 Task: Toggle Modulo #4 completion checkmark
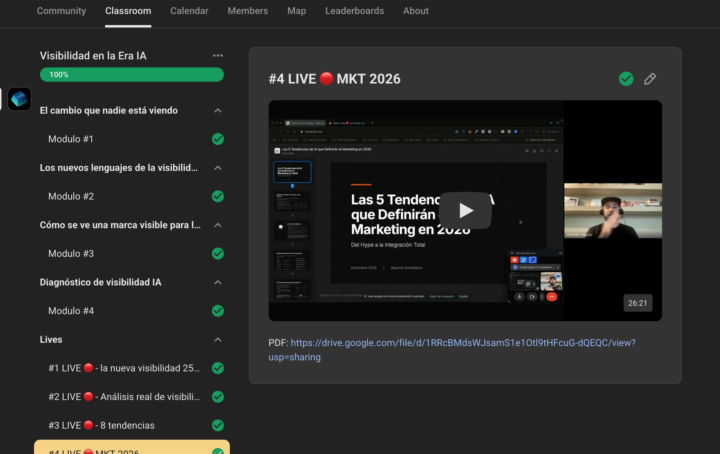218,311
